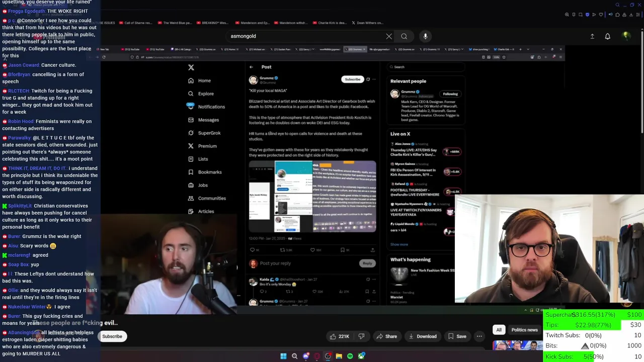The image size is (644, 362).
Task: Open the recommended video thumbnail below chips
Action: click(517, 345)
